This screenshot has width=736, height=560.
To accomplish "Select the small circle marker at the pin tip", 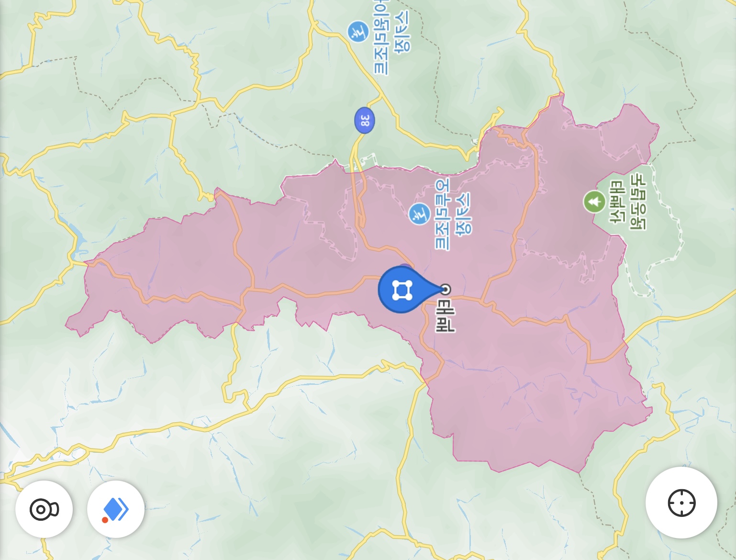I will pos(446,290).
